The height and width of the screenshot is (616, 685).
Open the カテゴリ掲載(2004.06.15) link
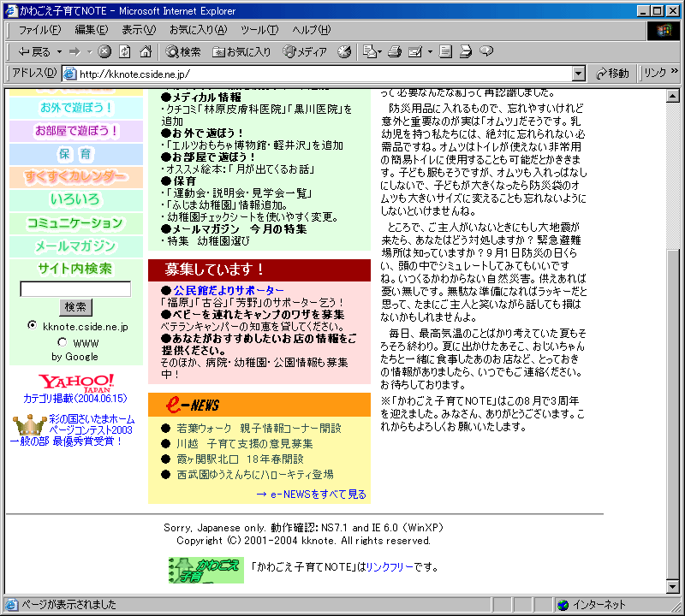(75, 399)
